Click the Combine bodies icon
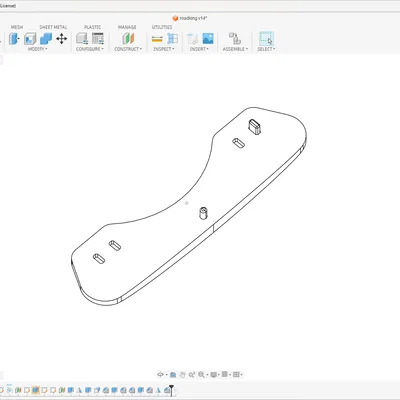This screenshot has width=400, height=400. click(x=46, y=39)
